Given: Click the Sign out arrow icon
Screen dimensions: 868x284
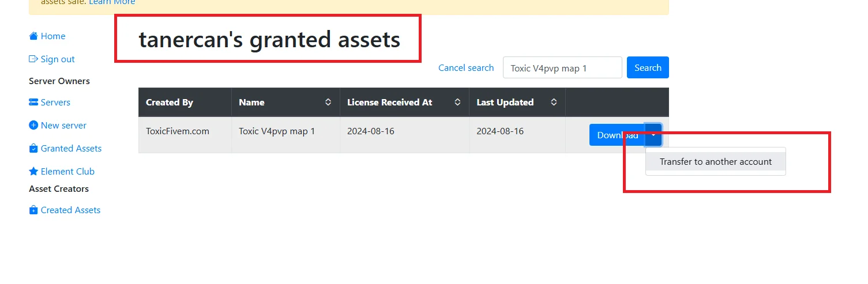Looking at the screenshot, I should click(33, 59).
